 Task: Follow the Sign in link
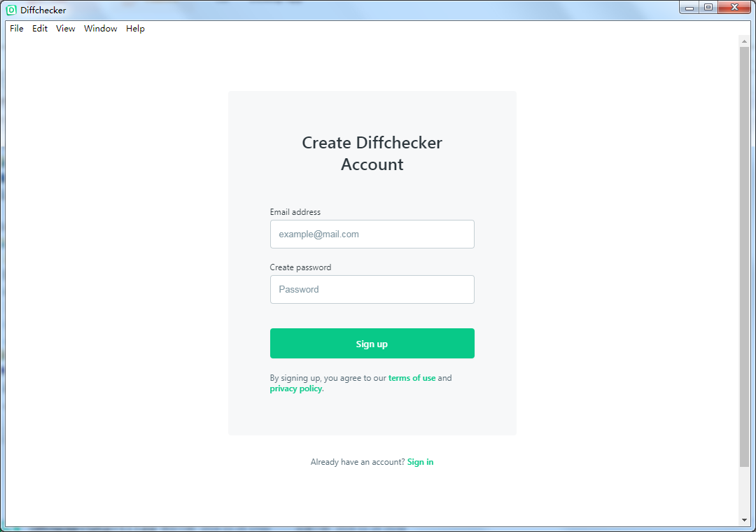[x=420, y=462]
